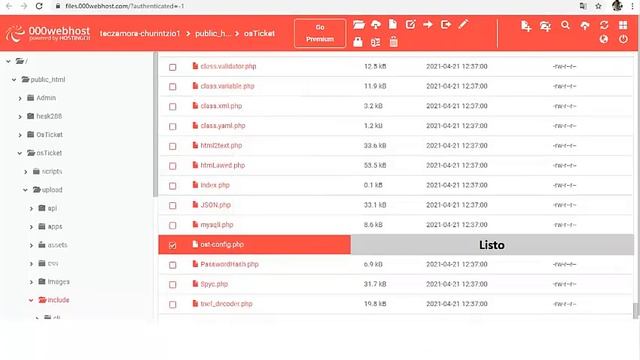Check the box for html2text.php

(x=173, y=146)
